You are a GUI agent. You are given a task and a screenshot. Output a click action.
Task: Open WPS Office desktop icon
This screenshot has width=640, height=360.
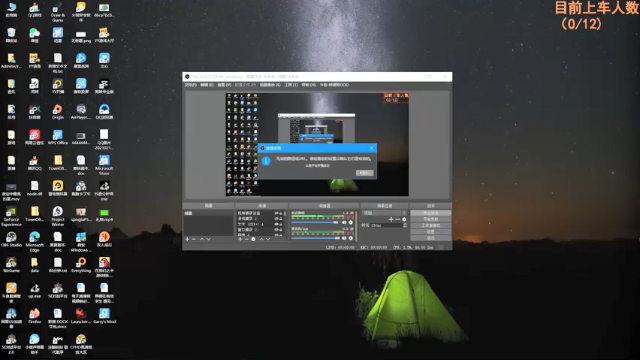point(58,137)
